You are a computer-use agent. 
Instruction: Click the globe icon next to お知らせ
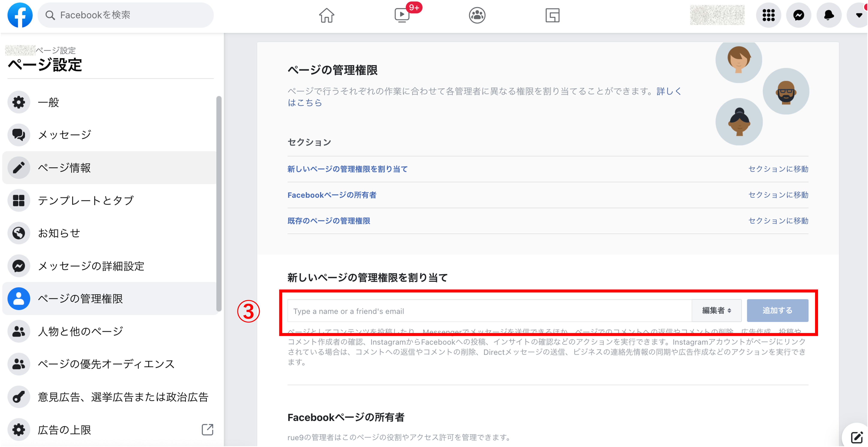pyautogui.click(x=18, y=233)
